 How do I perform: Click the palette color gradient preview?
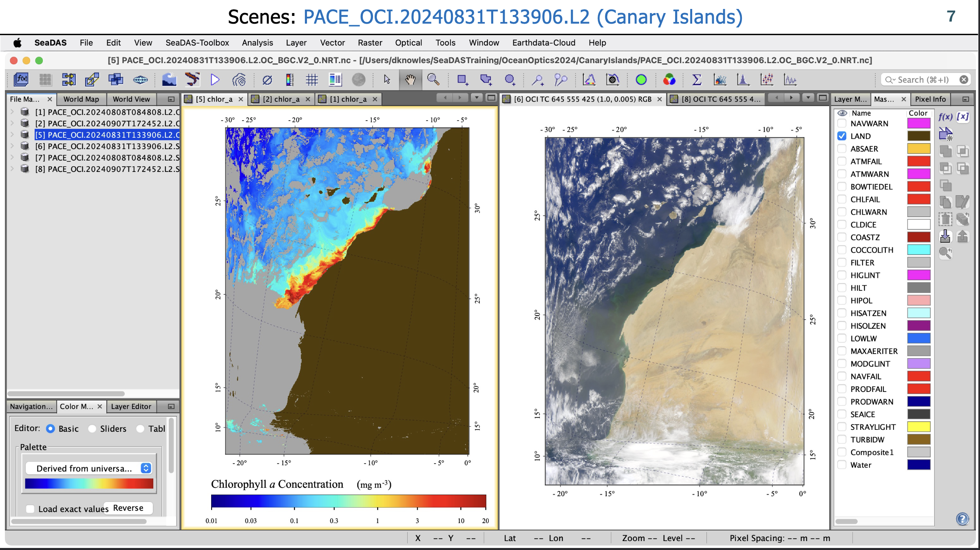tap(89, 483)
